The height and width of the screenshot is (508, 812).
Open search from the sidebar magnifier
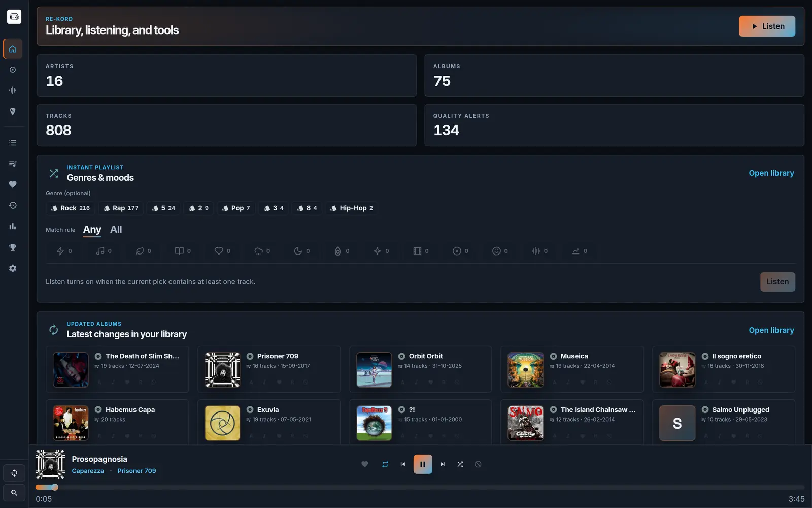[14, 493]
